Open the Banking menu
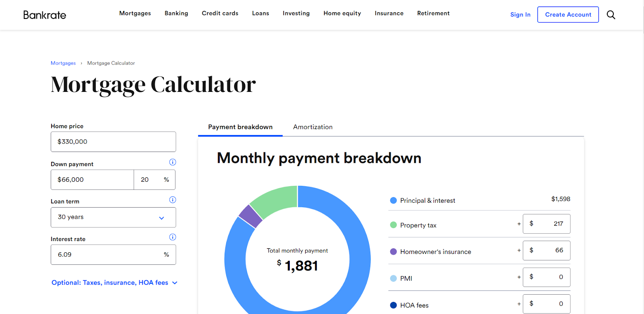 176,13
